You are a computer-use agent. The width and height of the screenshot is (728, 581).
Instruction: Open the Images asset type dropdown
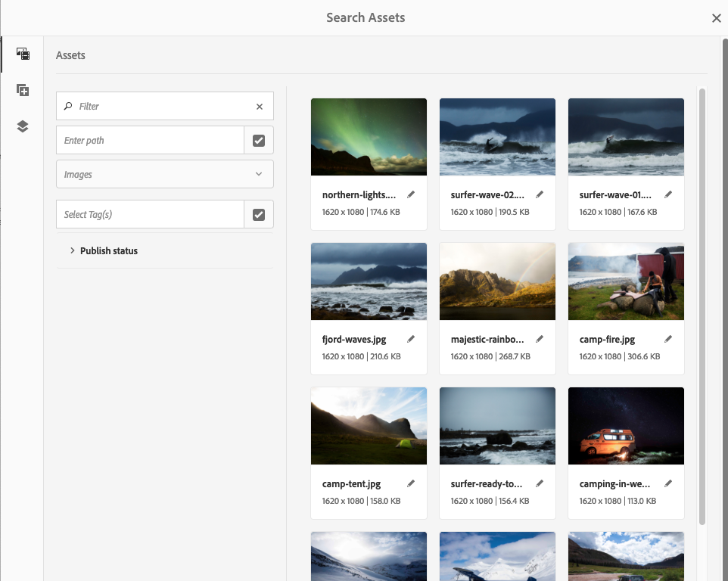[165, 174]
